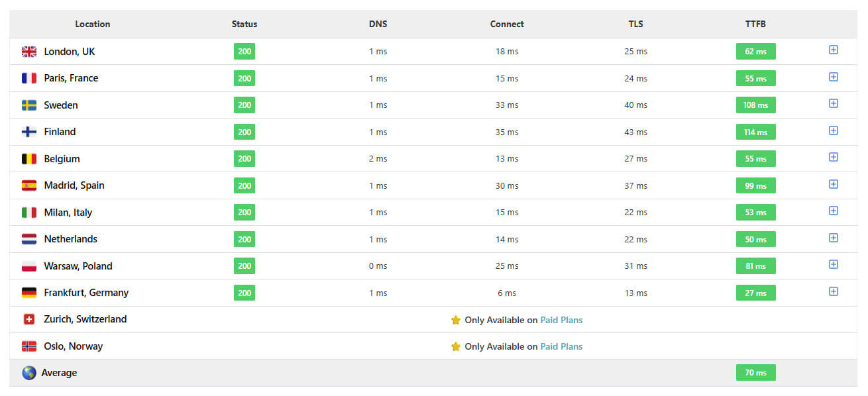This screenshot has height=396, width=868.
Task: Click the 6 ms Connect value for Frankfurt
Action: tap(507, 293)
